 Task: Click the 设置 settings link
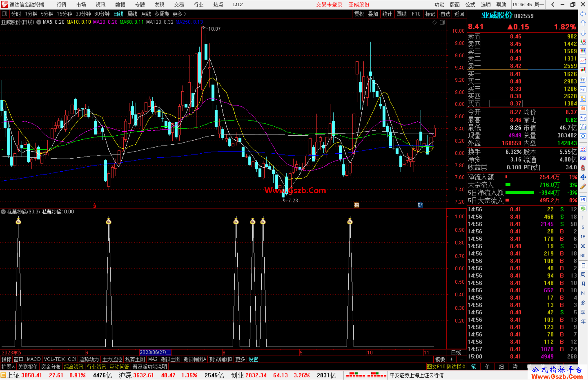point(253,359)
